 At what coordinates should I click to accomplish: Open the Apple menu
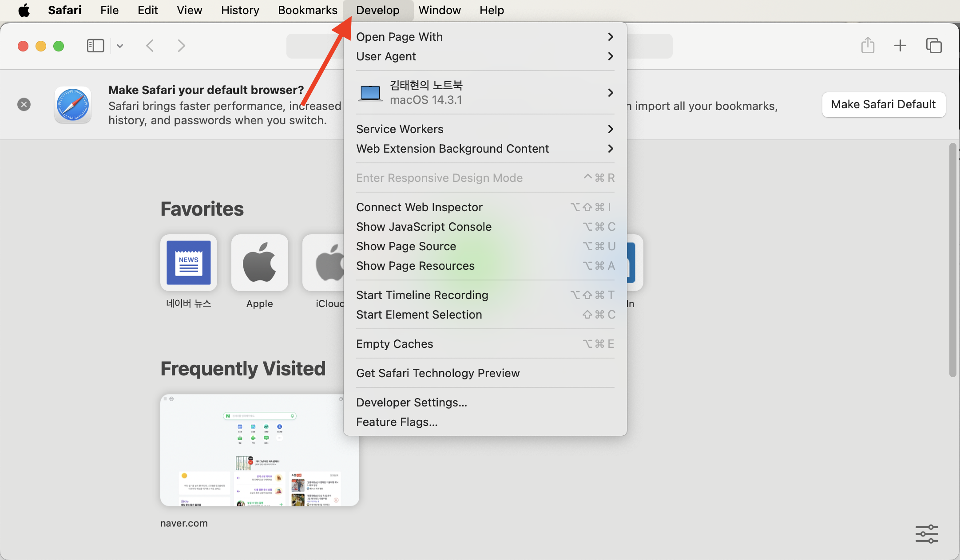(24, 10)
